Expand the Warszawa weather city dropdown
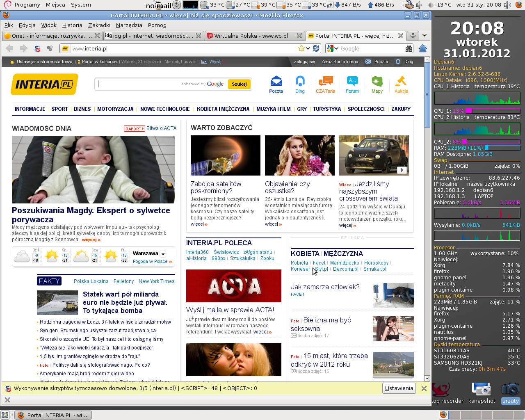The image size is (525, 420). pyautogui.click(x=163, y=254)
